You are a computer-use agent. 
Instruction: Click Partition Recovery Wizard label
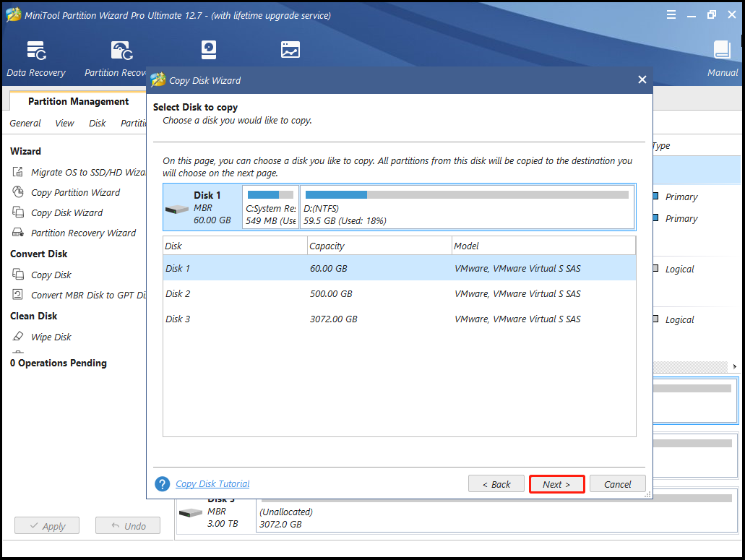pos(84,233)
